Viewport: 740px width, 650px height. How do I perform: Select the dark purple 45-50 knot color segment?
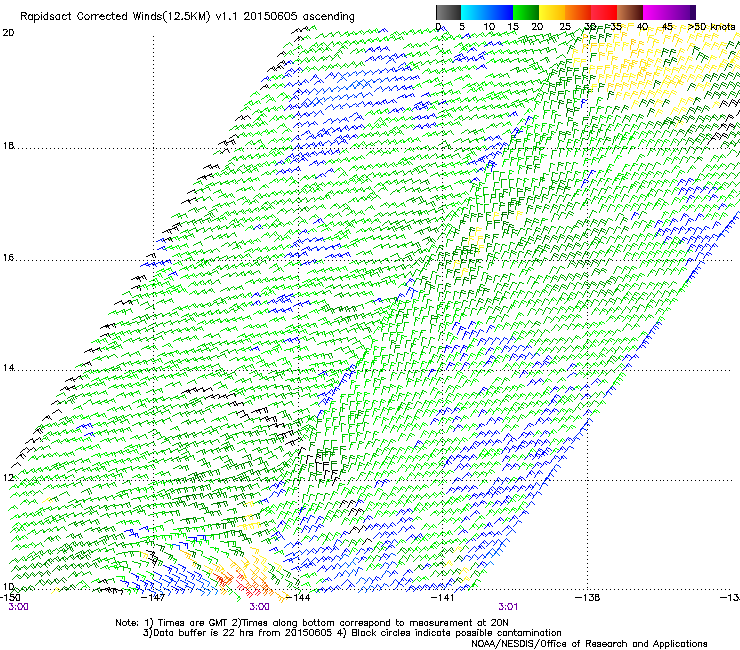click(682, 12)
